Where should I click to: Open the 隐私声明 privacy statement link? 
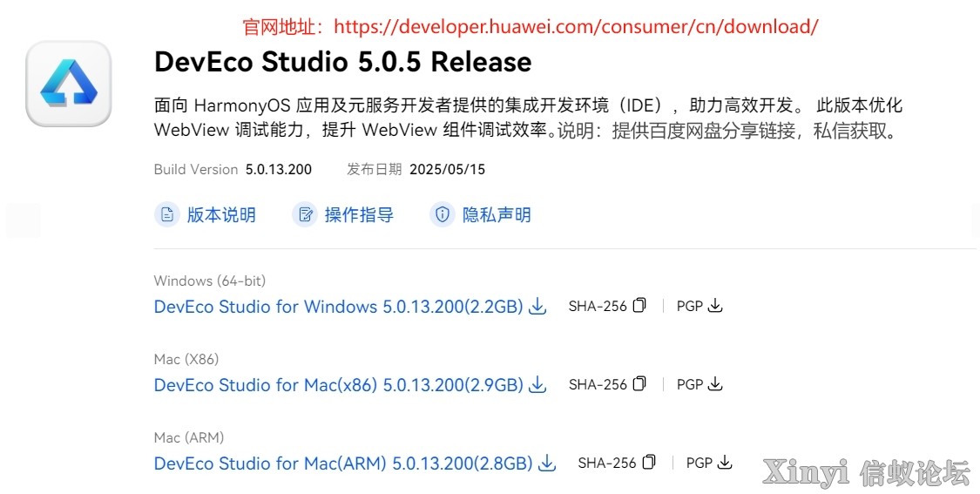click(x=497, y=214)
